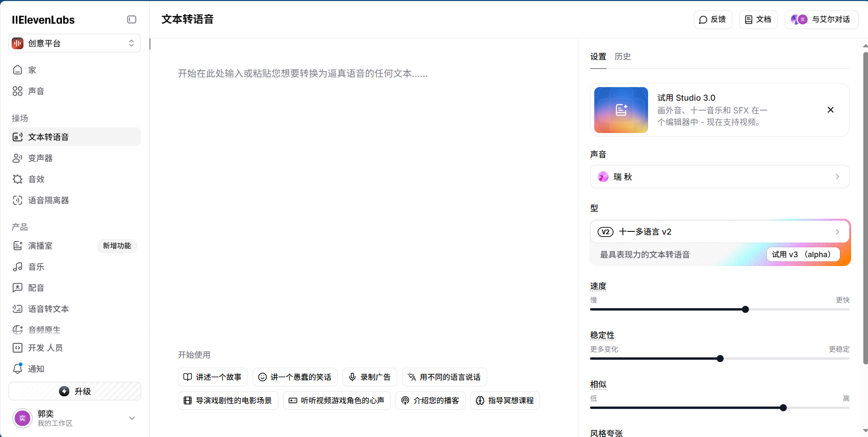The width and height of the screenshot is (868, 437).
Task: Click the text input area placeholder
Action: [303, 74]
